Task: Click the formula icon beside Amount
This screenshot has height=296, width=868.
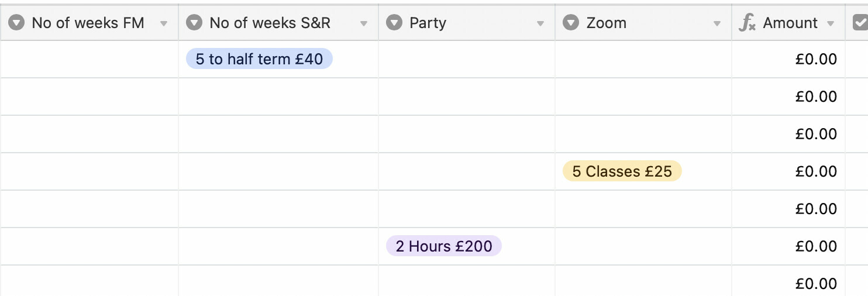Action: pyautogui.click(x=747, y=23)
